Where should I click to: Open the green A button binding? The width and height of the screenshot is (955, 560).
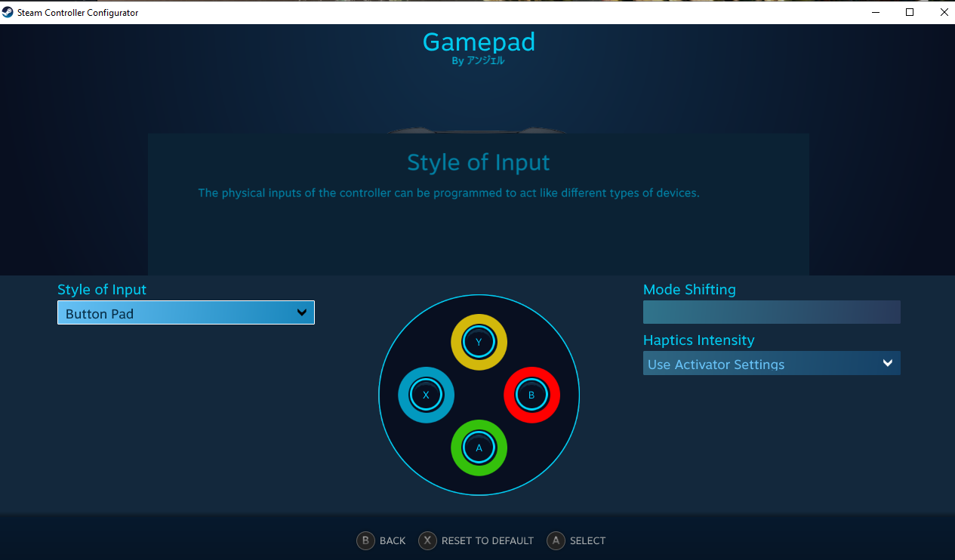coord(479,448)
